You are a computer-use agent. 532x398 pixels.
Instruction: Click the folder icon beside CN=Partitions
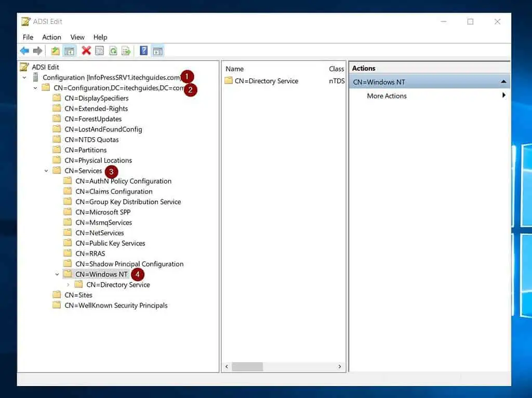[57, 150]
